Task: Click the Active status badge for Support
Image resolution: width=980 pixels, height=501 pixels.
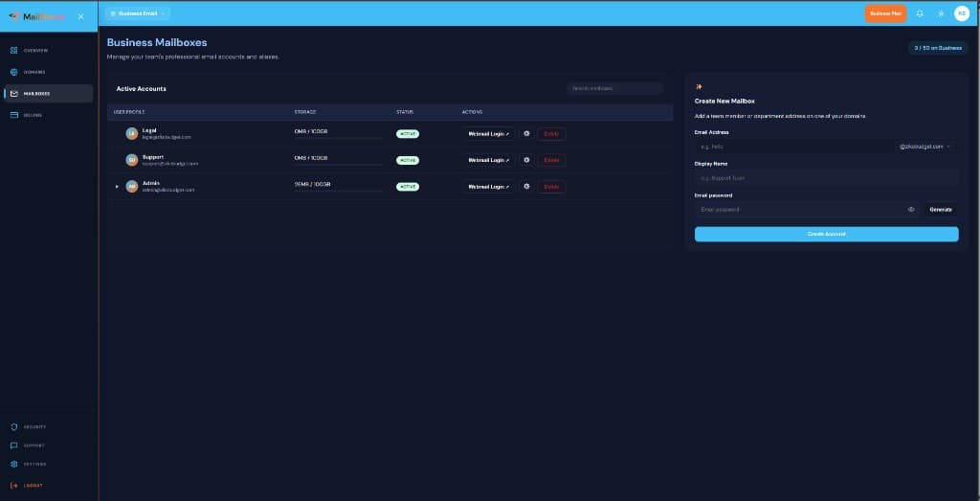Action: [x=408, y=160]
